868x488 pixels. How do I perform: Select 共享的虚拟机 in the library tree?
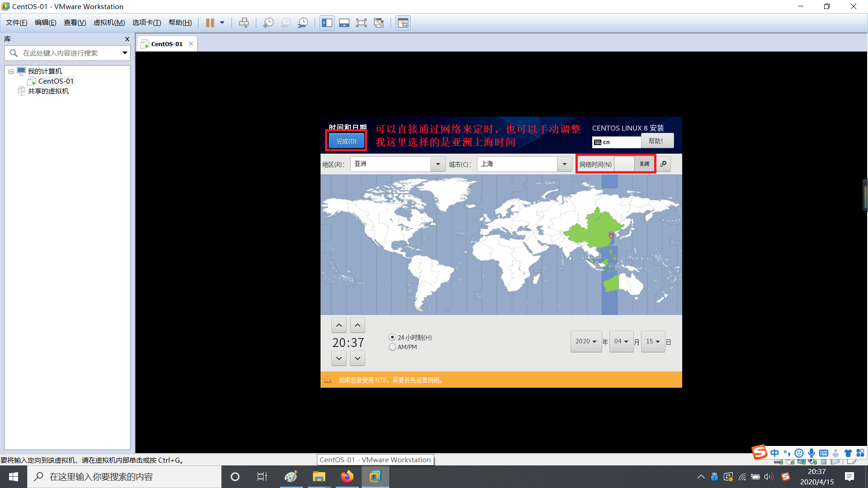pos(48,91)
